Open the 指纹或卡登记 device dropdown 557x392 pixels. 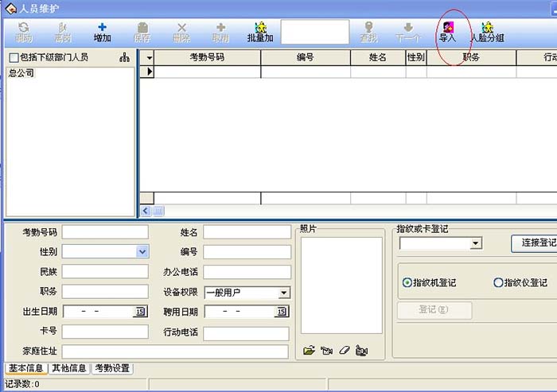click(476, 243)
